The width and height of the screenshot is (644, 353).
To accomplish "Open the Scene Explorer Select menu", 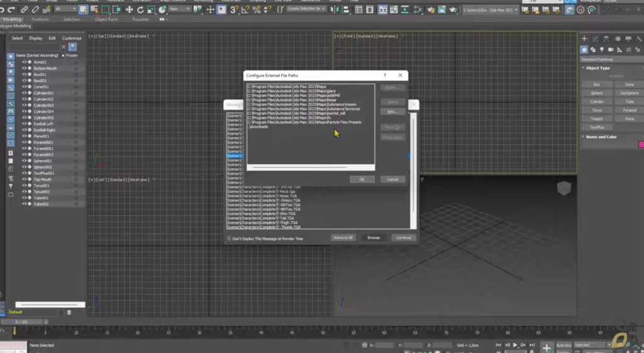I will coord(17,38).
